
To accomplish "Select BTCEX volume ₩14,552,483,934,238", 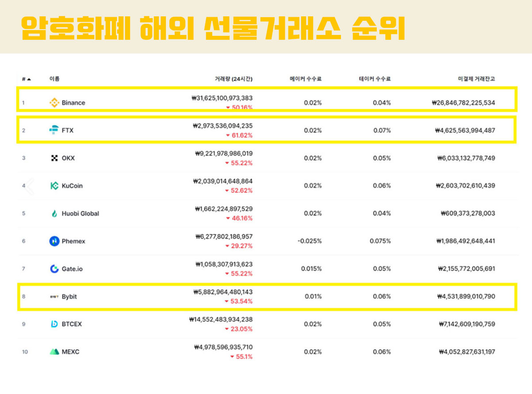I will tap(221, 319).
